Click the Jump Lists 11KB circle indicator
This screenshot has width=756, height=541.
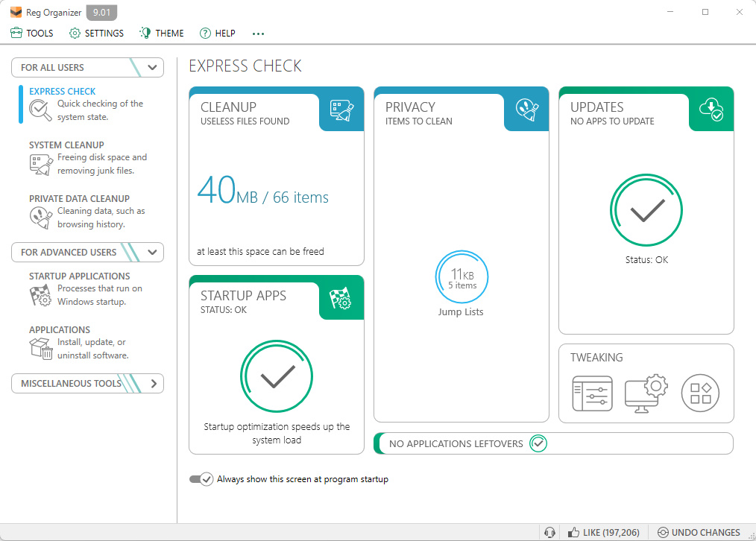coord(462,277)
